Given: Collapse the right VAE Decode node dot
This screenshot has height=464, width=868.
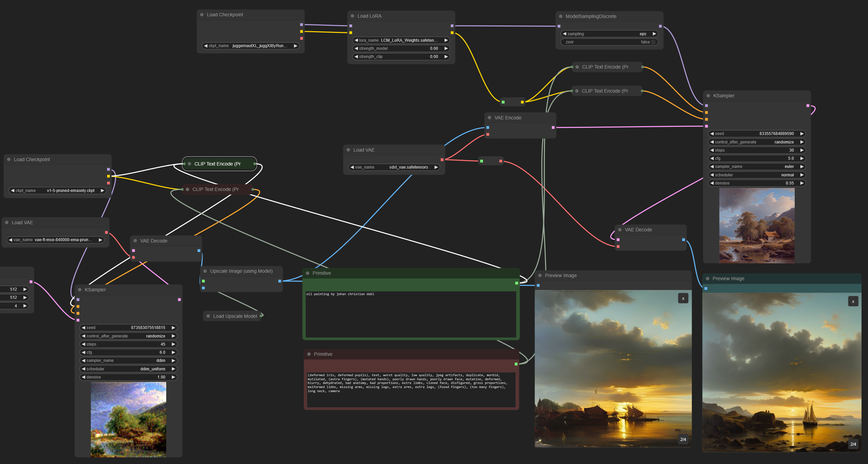Looking at the screenshot, I should coord(620,230).
